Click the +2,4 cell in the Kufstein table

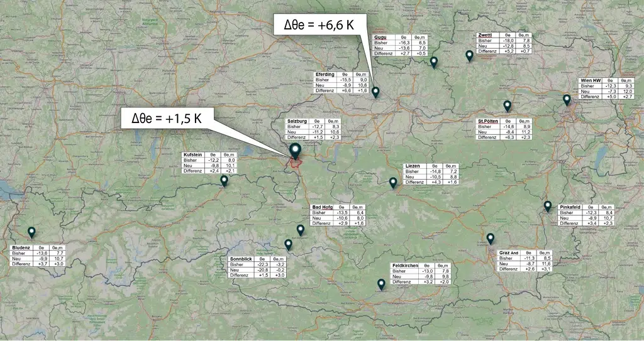click(214, 171)
